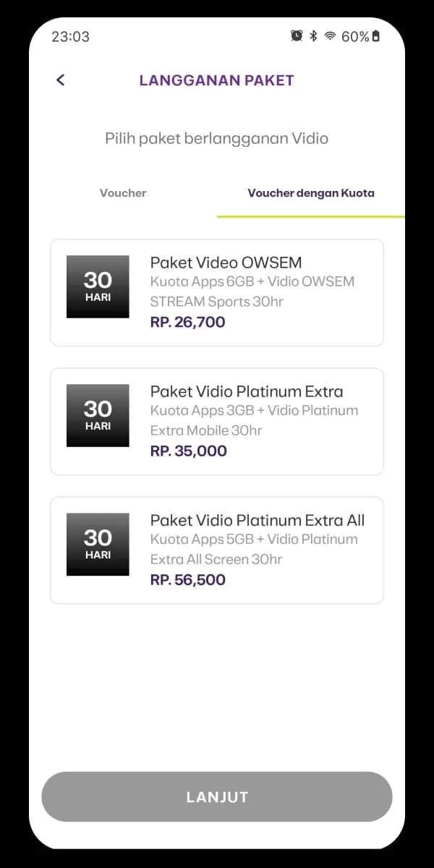Tap the back arrow icon
The width and height of the screenshot is (434, 868).
click(x=60, y=80)
